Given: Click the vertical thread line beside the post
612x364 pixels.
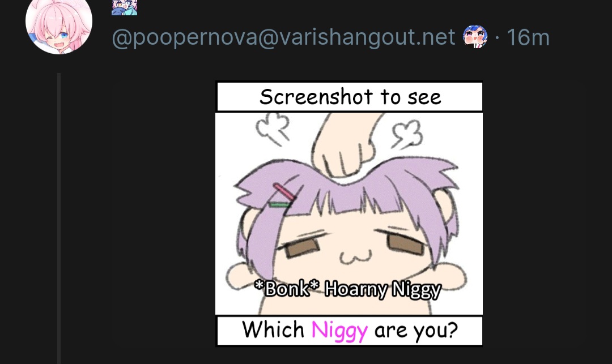Looking at the screenshot, I should 59,219.
